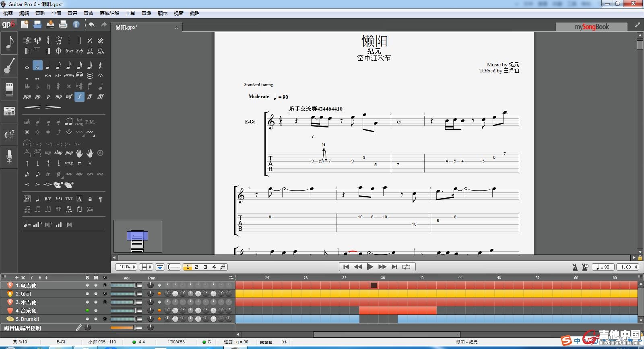Open the tempo 90 dropdown
The image size is (644, 349).
pos(603,267)
